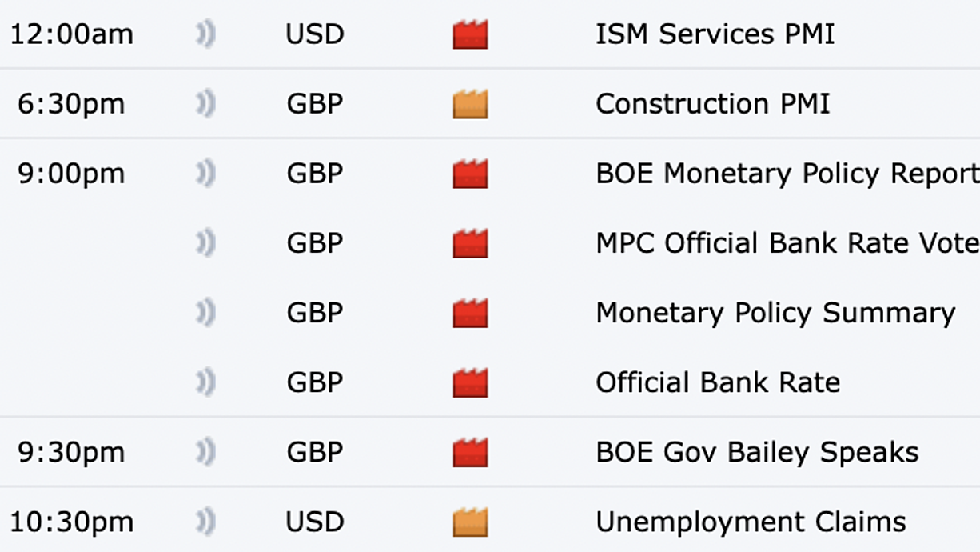Click red impact icon for BOE Gov Bailey Speaks
Image resolution: width=980 pixels, height=552 pixels.
[470, 453]
